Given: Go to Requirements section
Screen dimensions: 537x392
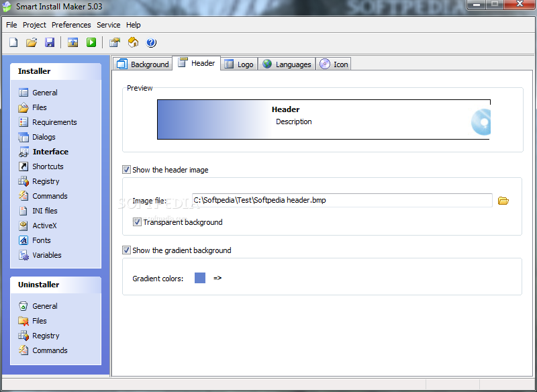Looking at the screenshot, I should pos(48,122).
